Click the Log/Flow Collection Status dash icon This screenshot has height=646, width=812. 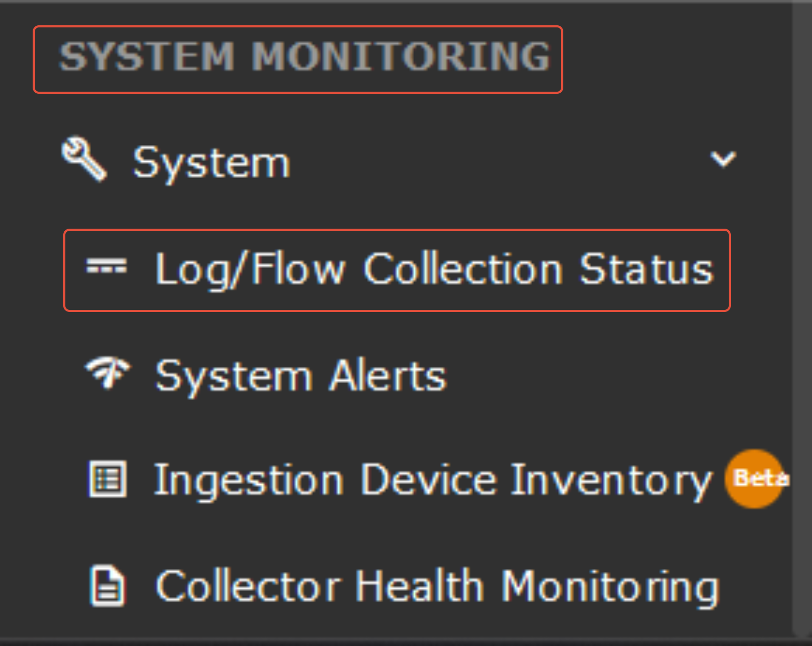pyautogui.click(x=106, y=268)
